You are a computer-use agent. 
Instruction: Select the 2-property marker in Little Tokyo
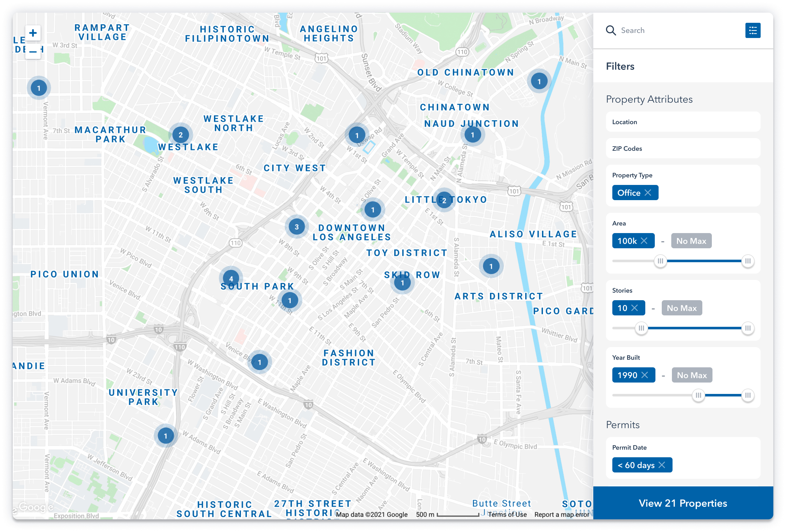(444, 200)
